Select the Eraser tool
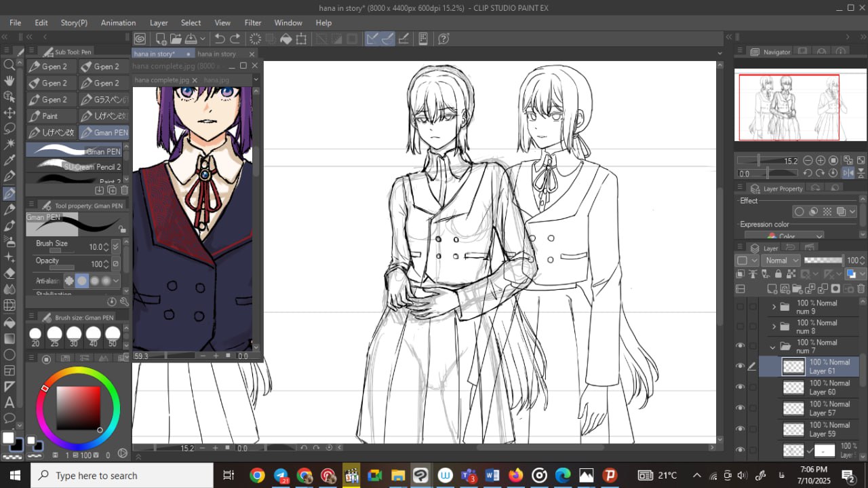This screenshot has height=488, width=868. (9, 273)
